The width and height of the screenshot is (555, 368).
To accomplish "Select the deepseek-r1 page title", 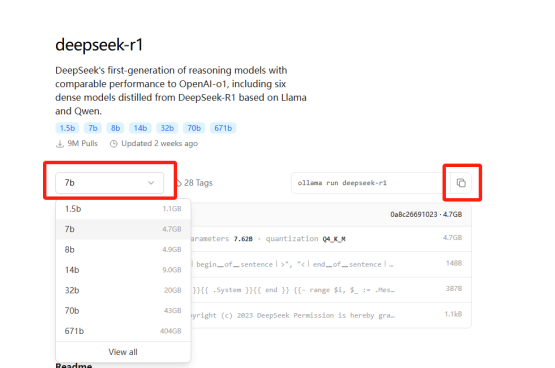I will pyautogui.click(x=99, y=45).
